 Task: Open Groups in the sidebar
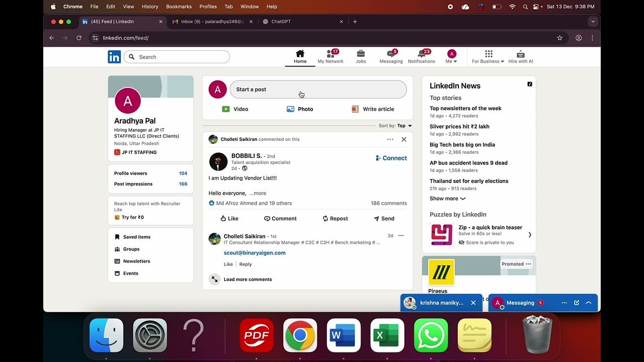(x=127, y=249)
